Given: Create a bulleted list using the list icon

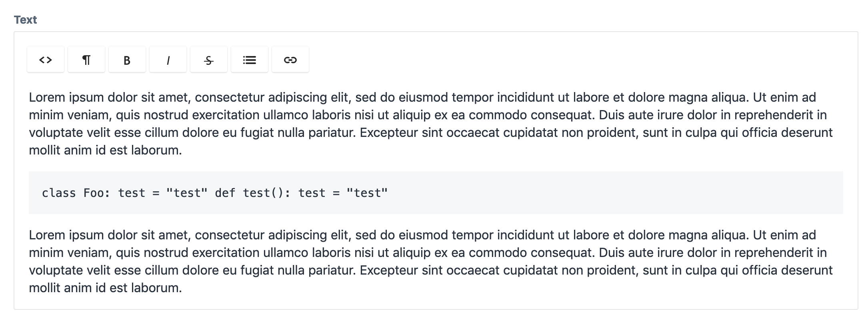Looking at the screenshot, I should 249,59.
